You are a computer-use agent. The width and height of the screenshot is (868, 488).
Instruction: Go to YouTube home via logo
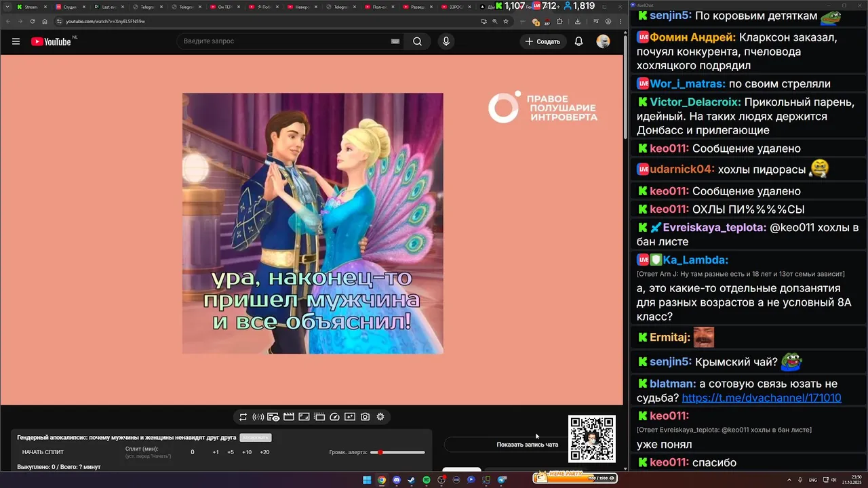51,41
